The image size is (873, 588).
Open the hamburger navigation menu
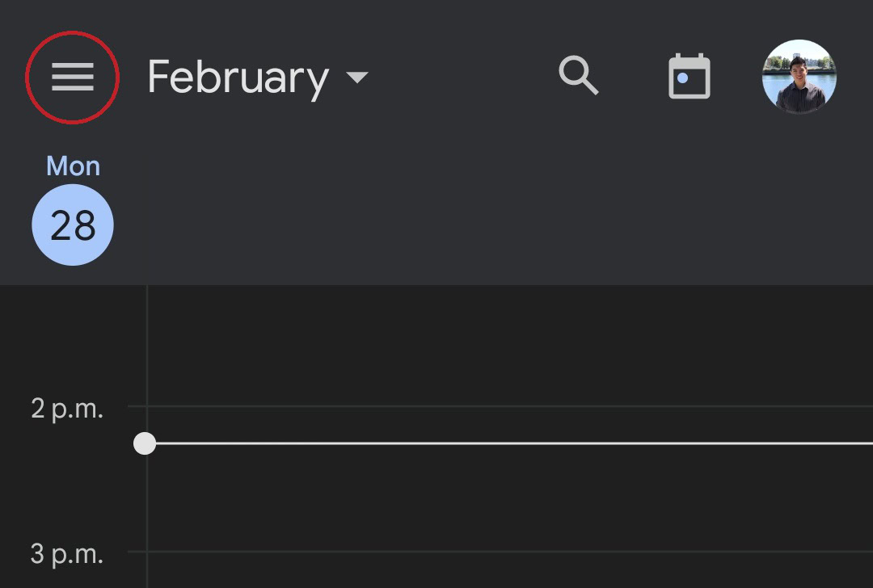tap(73, 78)
